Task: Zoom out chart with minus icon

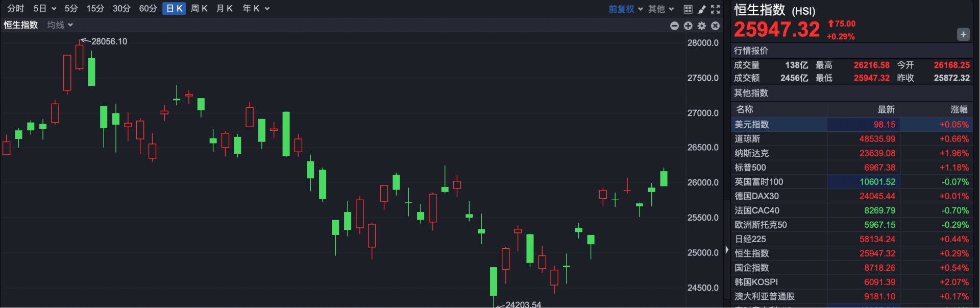Action: [674, 26]
